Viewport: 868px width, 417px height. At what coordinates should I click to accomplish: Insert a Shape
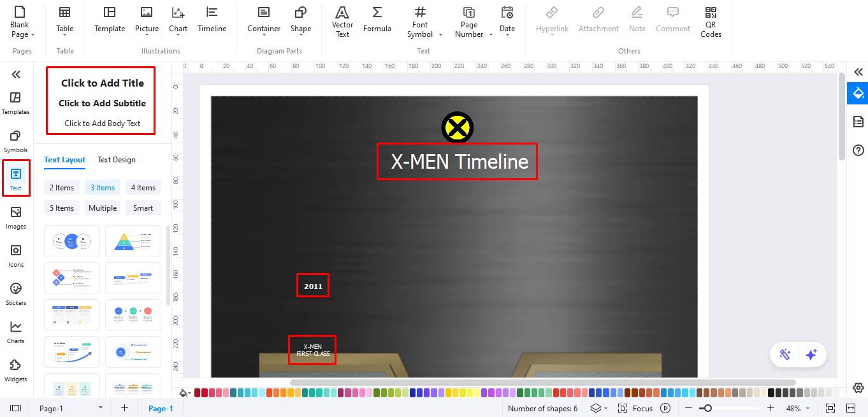(x=301, y=20)
